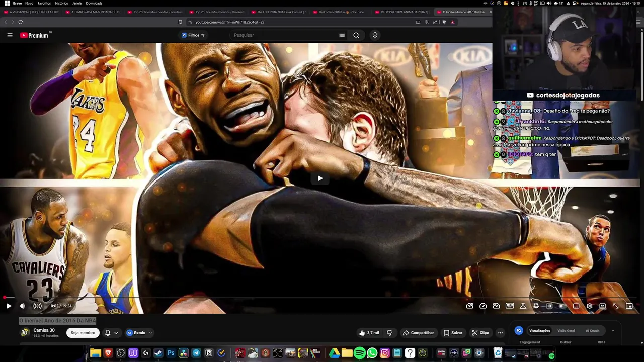Play the video from the control bar
This screenshot has width=644, height=362.
[x=9, y=306]
